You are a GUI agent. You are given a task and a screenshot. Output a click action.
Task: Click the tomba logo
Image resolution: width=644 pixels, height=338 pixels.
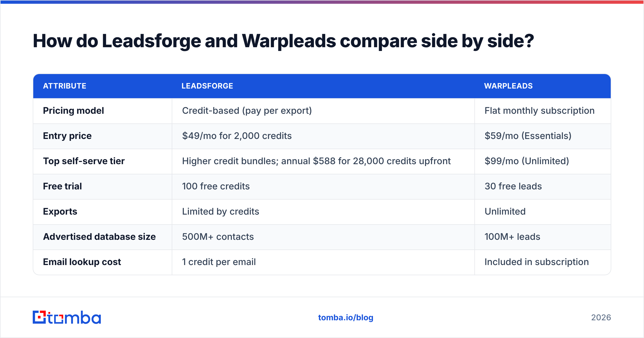point(67,317)
